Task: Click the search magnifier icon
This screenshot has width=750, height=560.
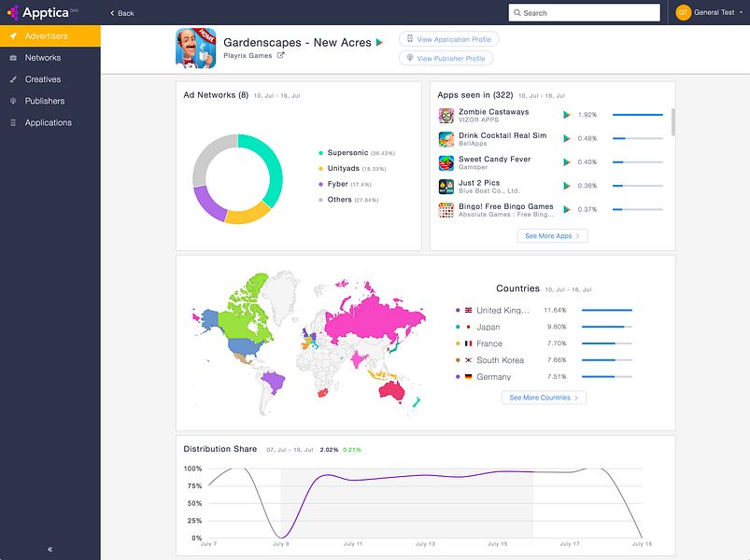Action: point(517,13)
